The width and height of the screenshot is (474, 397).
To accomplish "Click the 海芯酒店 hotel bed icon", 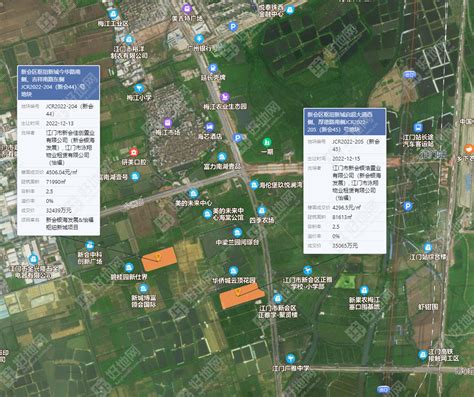I will point(209,127).
